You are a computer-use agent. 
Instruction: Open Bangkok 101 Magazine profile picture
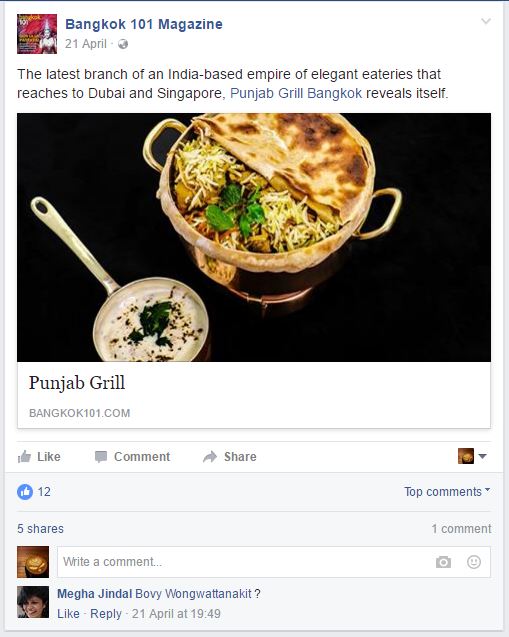[37, 34]
